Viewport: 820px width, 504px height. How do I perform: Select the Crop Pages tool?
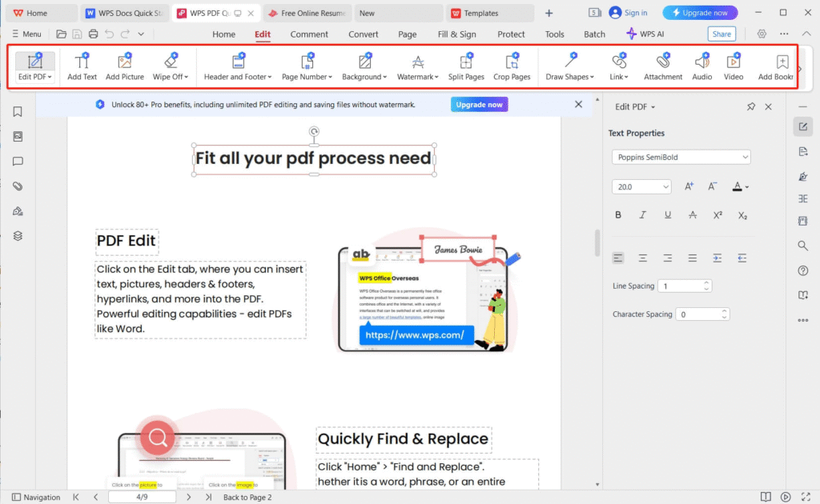512,67
